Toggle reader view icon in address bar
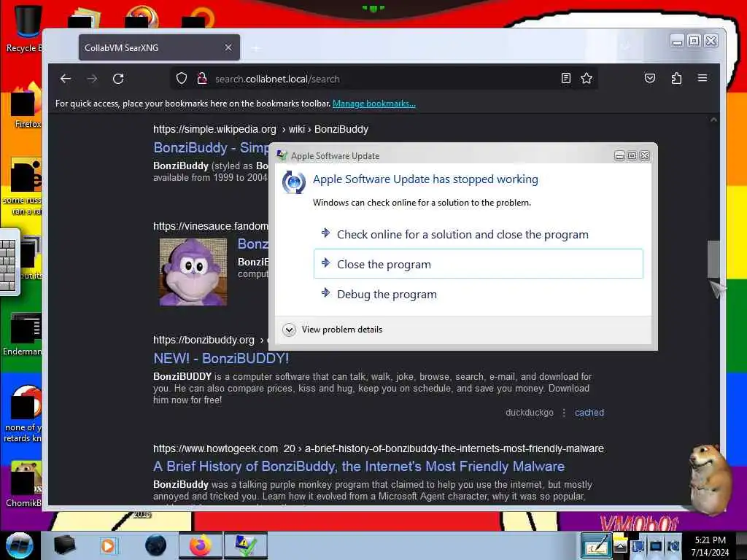Viewport: 747px width, 560px height. 565,78
